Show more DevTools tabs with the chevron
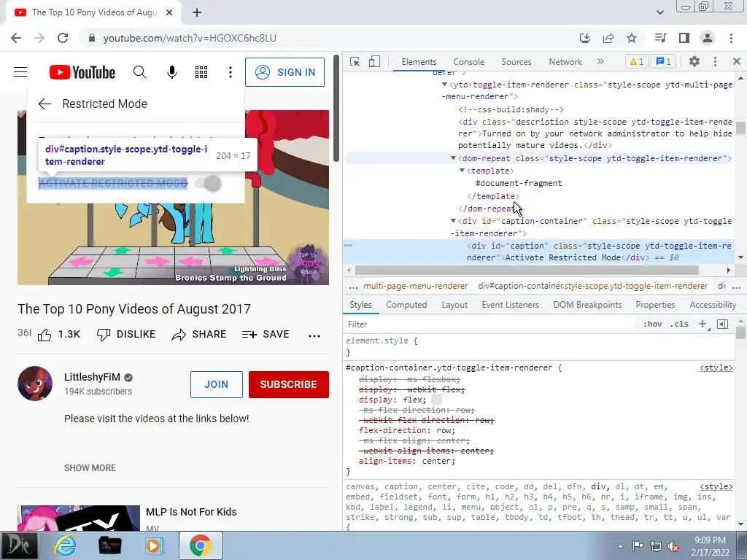The width and height of the screenshot is (747, 560). 600,61
